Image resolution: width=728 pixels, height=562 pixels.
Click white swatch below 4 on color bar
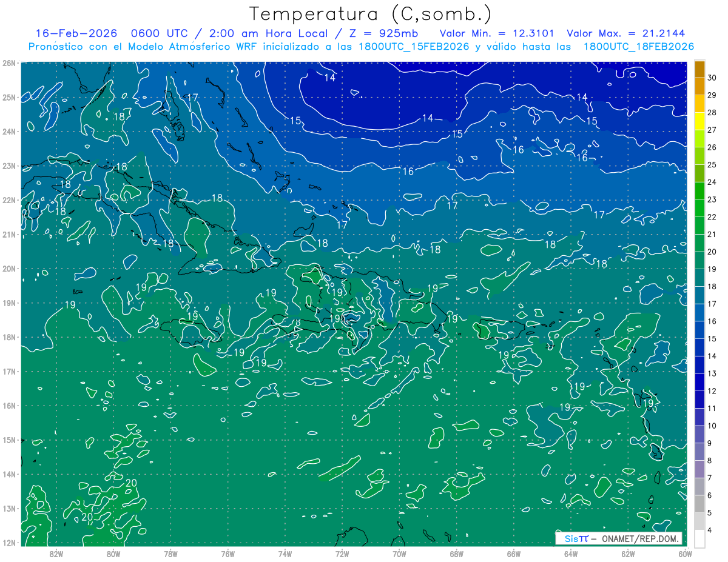click(x=699, y=538)
